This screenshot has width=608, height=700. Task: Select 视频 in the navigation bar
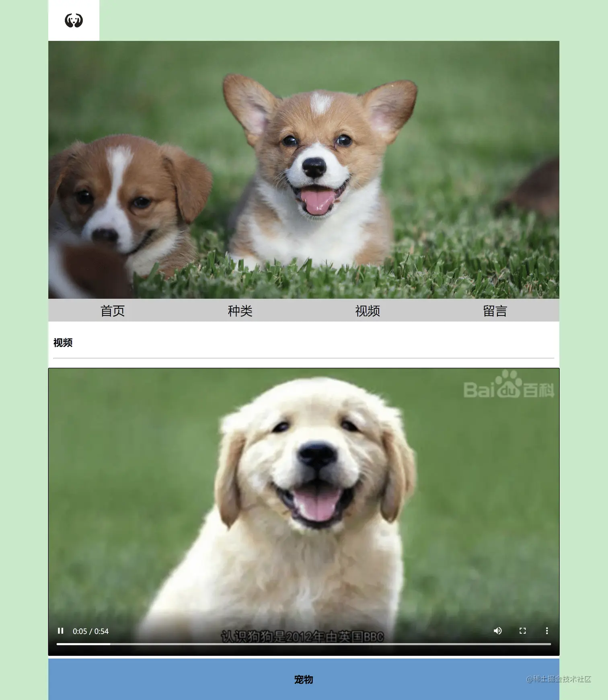click(368, 311)
